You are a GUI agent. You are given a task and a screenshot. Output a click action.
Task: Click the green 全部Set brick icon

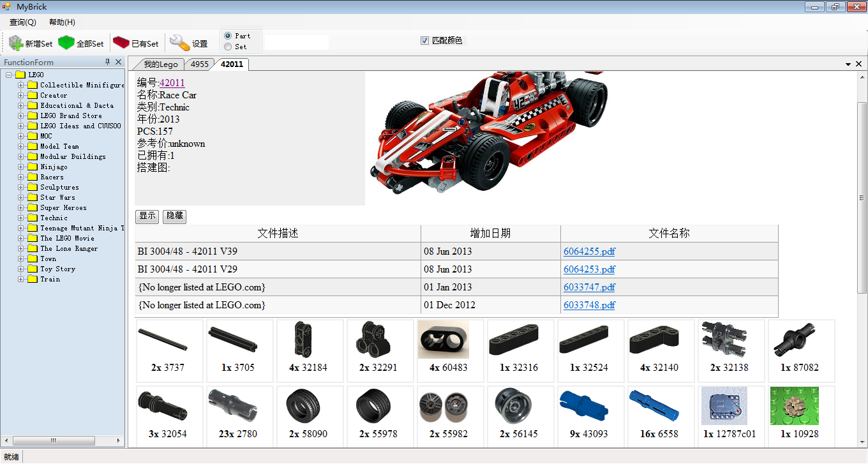(x=66, y=43)
